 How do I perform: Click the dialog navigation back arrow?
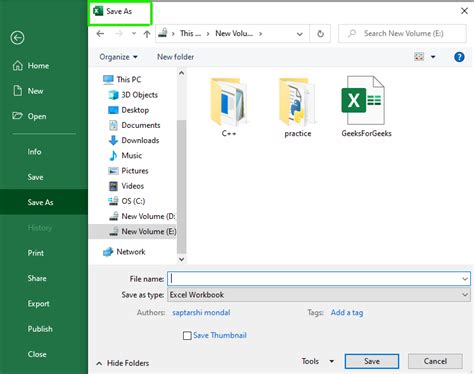pyautogui.click(x=100, y=34)
